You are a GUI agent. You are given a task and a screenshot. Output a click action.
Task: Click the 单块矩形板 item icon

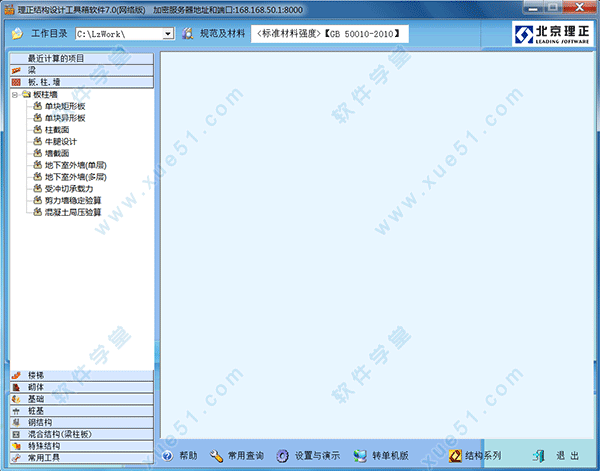[x=38, y=106]
